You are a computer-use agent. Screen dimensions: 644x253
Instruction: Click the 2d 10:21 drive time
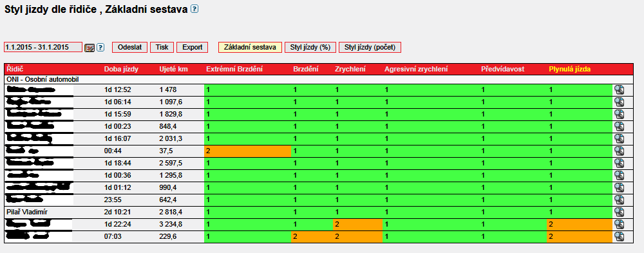pos(117,212)
